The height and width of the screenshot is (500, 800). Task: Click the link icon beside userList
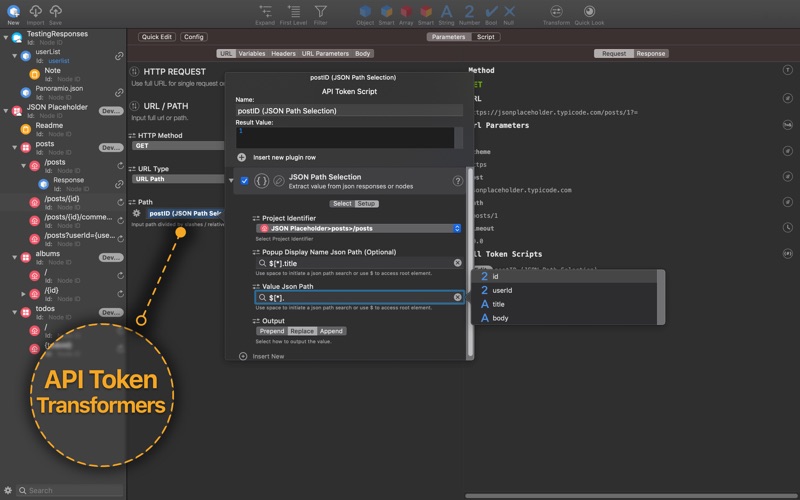119,56
